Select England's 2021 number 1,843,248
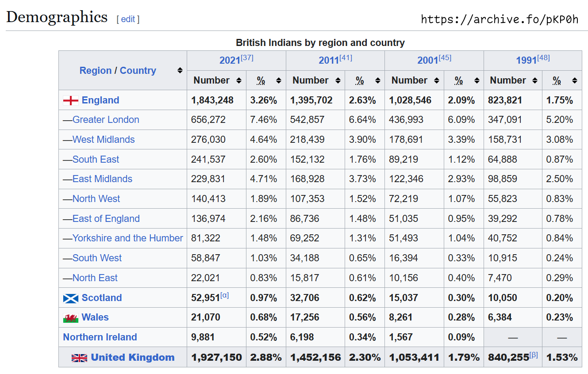 click(x=212, y=100)
